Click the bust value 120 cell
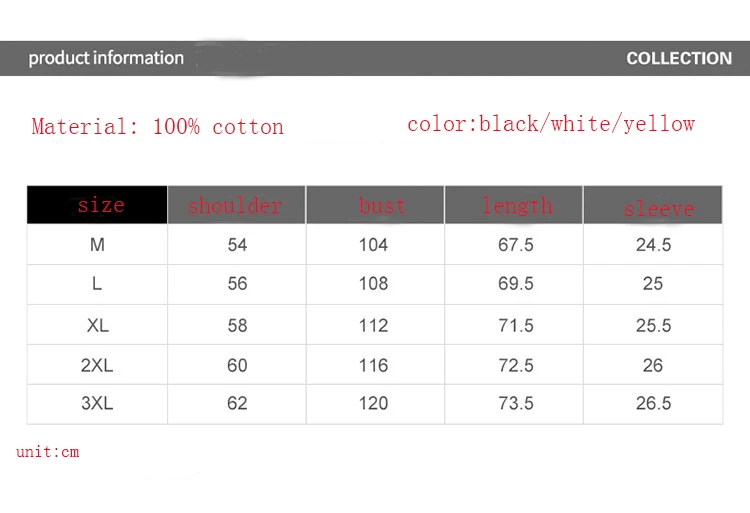This screenshot has height=513, width=750. (x=375, y=404)
